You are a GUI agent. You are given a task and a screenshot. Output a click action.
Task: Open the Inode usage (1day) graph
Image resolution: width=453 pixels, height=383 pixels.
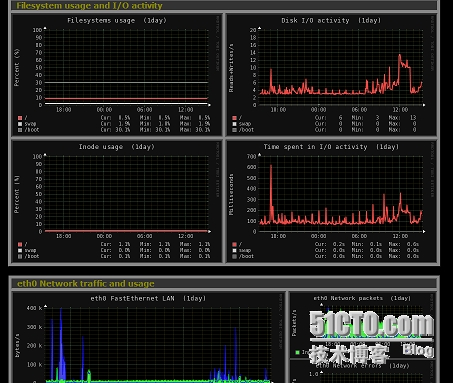tap(117, 201)
